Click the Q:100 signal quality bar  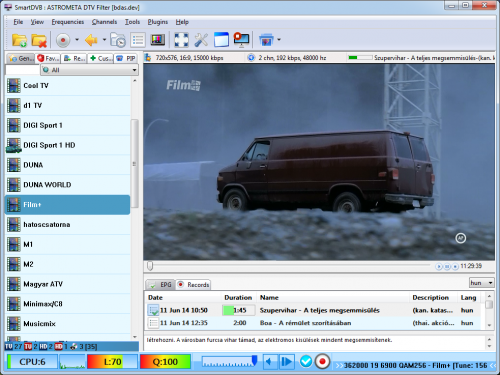point(165,362)
